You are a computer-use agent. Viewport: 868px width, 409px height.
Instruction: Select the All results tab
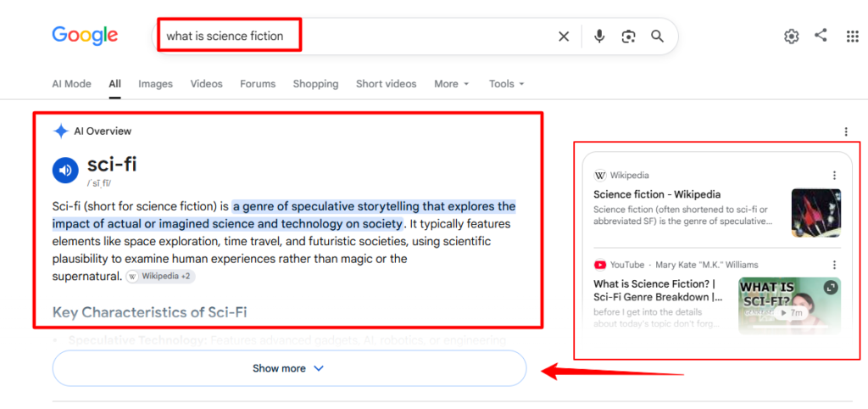114,84
